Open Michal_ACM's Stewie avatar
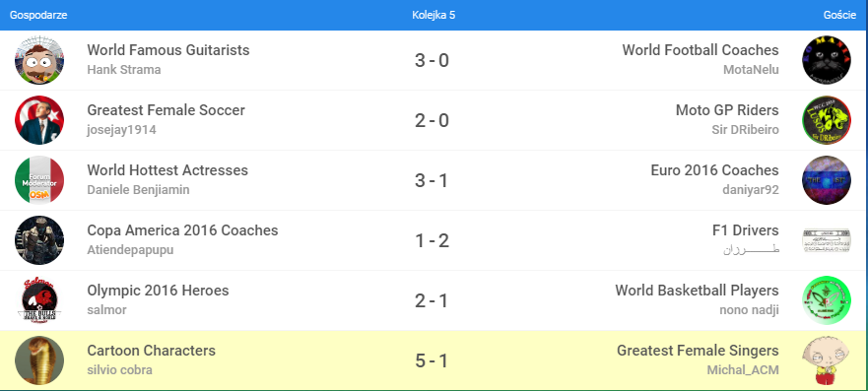The image size is (868, 391). pyautogui.click(x=827, y=360)
